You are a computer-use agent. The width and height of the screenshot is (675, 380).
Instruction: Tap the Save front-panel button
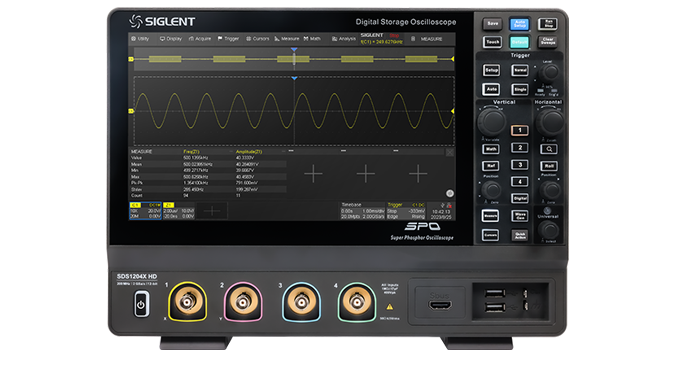pyautogui.click(x=492, y=24)
